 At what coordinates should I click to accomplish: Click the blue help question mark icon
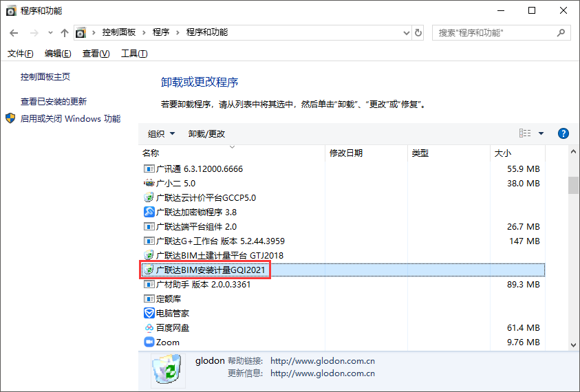pyautogui.click(x=563, y=133)
